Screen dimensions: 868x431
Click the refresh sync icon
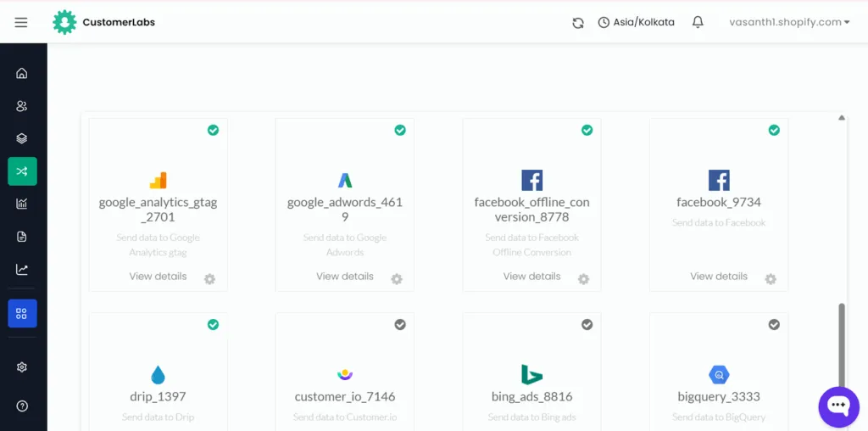578,23
